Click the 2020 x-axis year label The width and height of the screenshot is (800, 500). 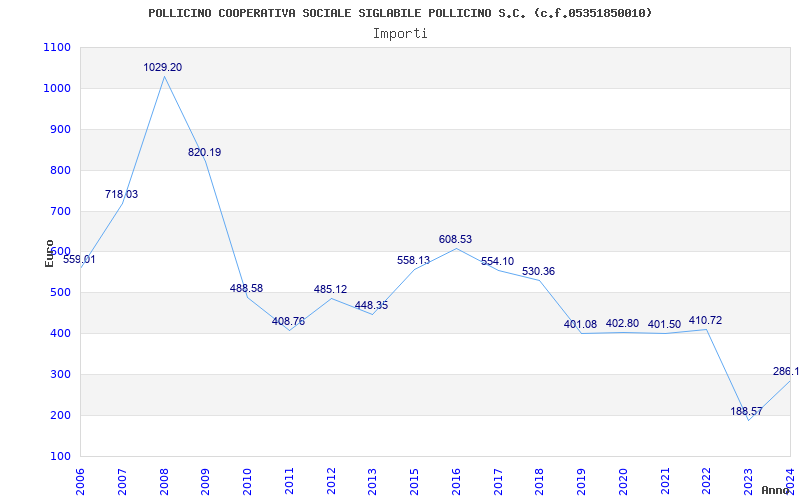623,480
